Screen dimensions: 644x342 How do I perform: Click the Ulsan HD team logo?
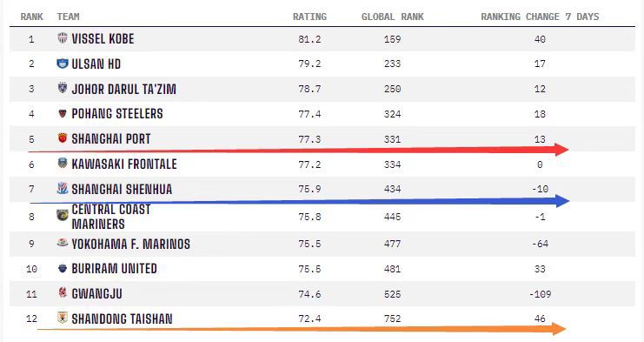coord(63,64)
